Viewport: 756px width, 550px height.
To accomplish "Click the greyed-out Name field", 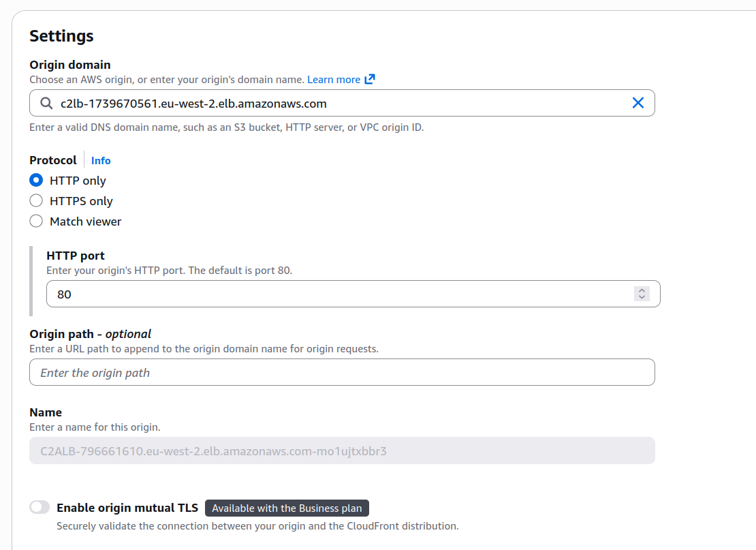I will (342, 451).
